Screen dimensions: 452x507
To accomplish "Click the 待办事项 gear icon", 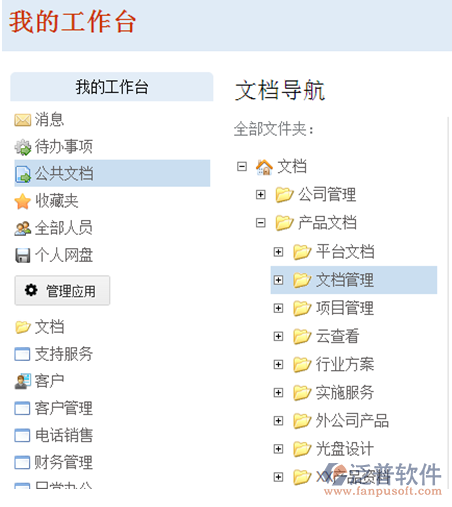I will pyautogui.click(x=22, y=147).
